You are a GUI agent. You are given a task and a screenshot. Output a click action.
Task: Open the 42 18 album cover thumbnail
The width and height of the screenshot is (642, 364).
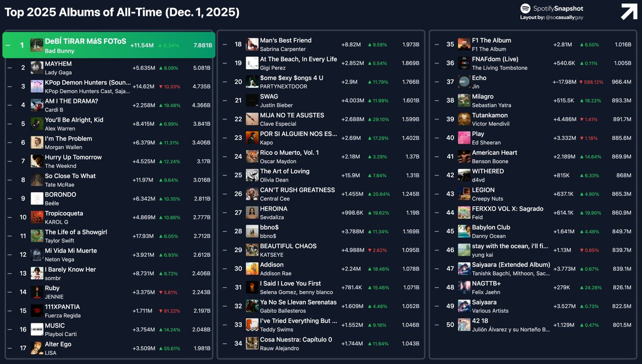pos(464,325)
